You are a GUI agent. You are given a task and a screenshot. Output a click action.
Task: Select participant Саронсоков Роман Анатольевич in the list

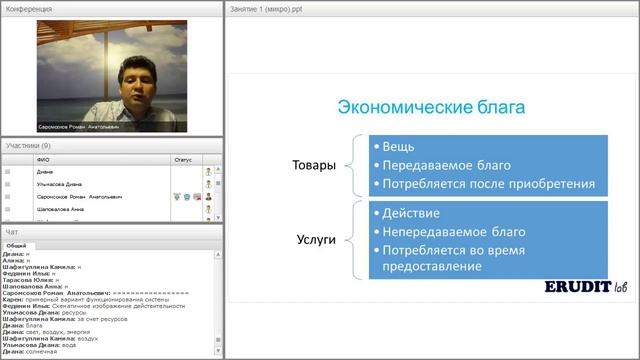click(x=79, y=197)
